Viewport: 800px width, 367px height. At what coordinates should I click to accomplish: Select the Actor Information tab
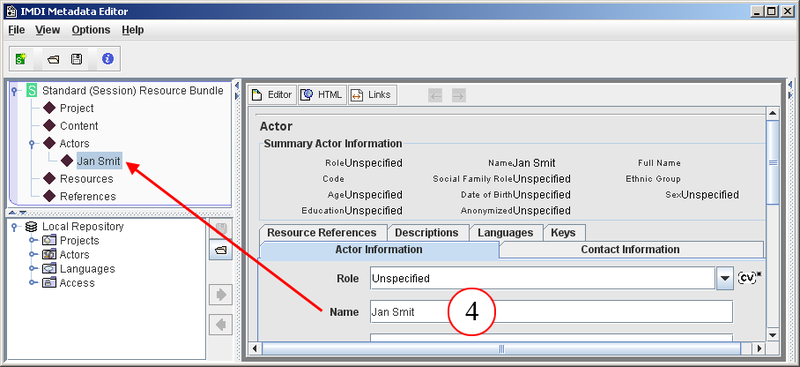point(379,250)
